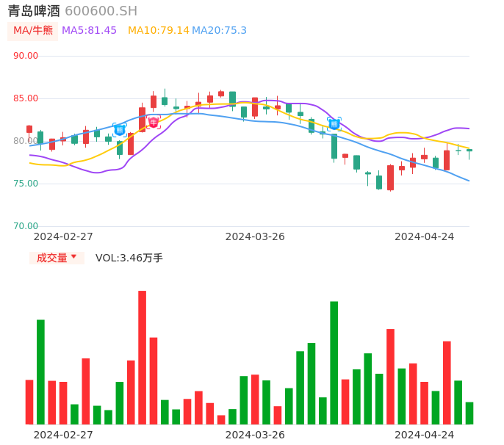Click the 2024-03-26 date under the volume chart

pos(255,434)
